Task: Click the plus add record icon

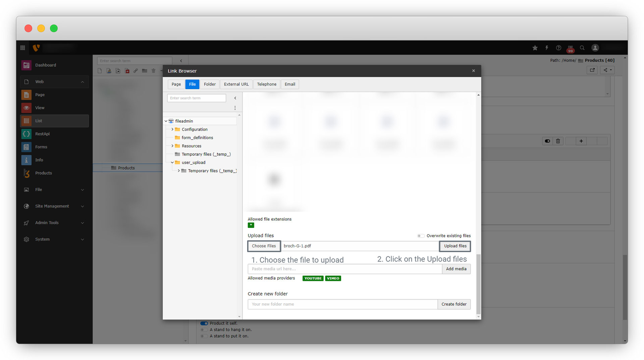Action: [x=581, y=141]
